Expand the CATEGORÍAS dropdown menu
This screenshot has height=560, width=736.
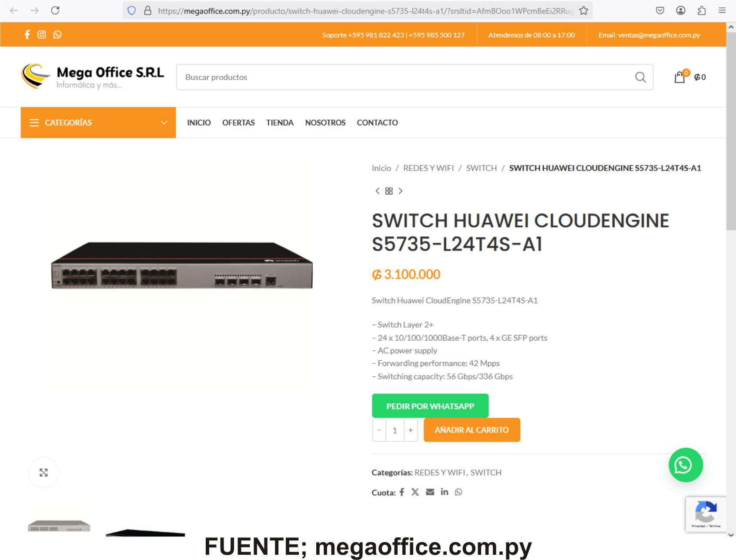point(98,123)
